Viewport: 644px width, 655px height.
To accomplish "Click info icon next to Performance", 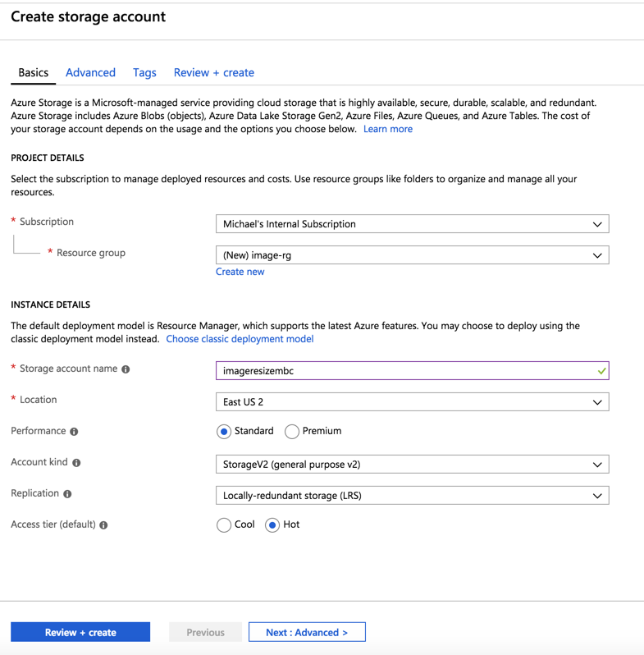I will pos(74,432).
